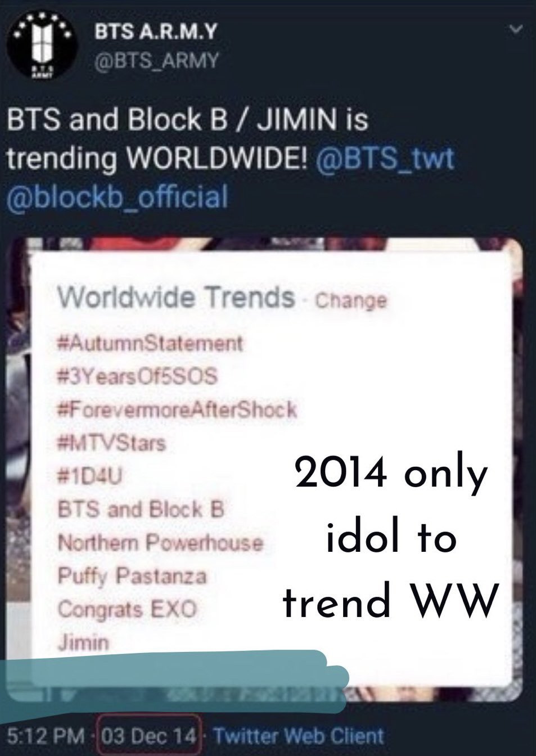Open the Congrats EXO trend

(127, 609)
